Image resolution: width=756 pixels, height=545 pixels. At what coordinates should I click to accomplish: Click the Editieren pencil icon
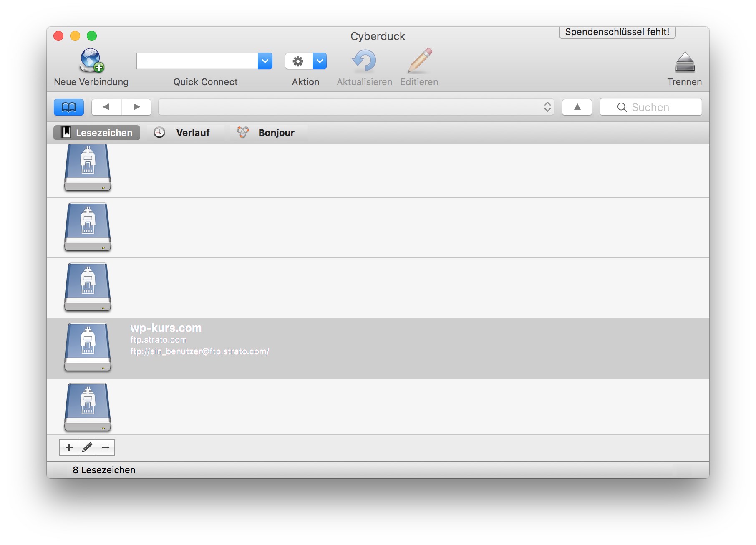tap(419, 61)
